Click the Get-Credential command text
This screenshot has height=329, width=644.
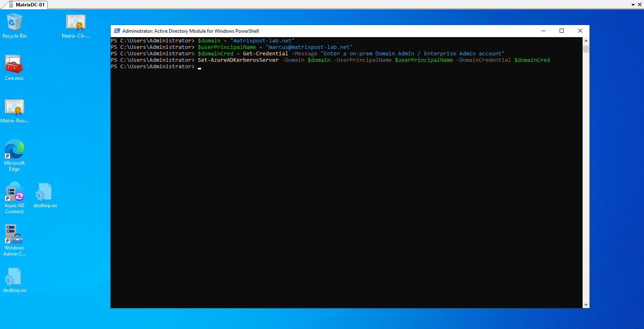[266, 54]
